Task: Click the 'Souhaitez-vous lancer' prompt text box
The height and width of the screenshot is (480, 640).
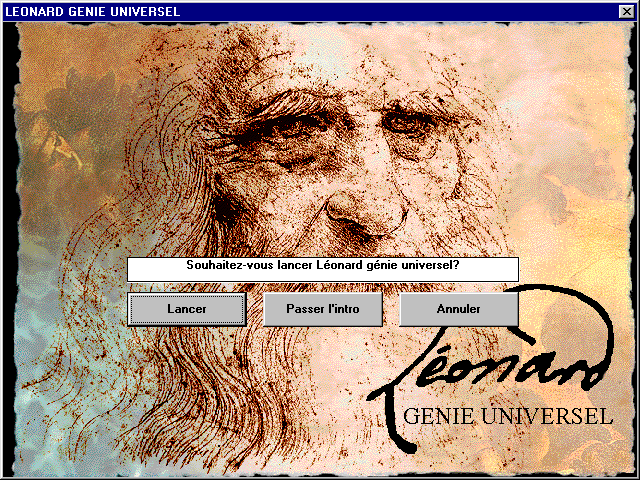Action: pos(322,268)
